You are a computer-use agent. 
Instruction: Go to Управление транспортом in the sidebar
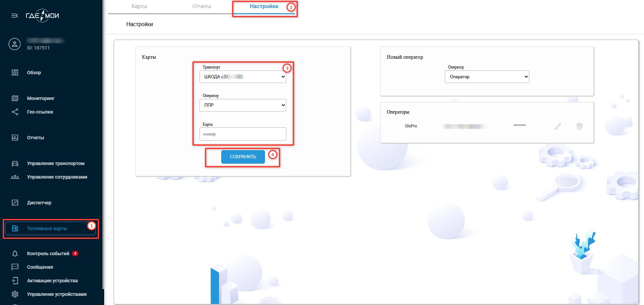56,163
